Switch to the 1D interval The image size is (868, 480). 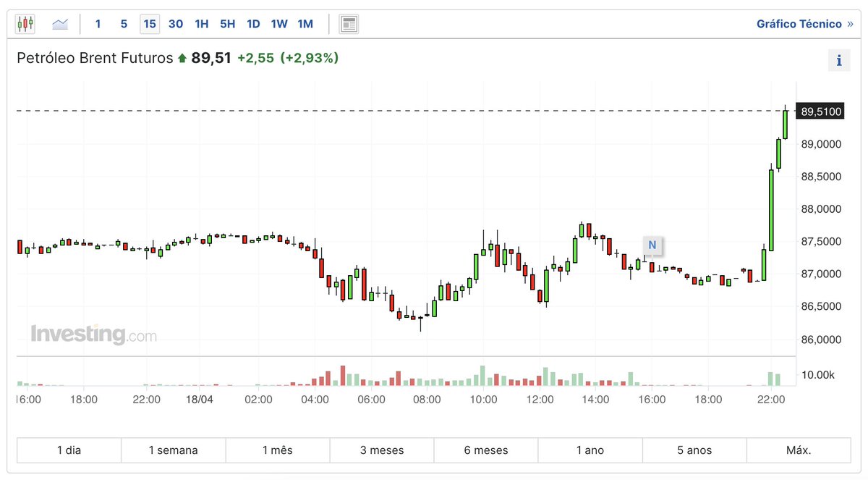253,24
